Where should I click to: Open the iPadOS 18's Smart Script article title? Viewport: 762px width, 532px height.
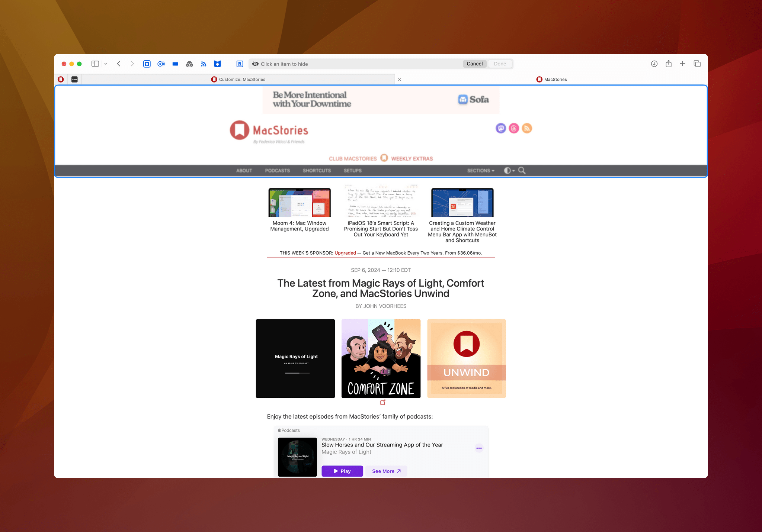tap(381, 229)
